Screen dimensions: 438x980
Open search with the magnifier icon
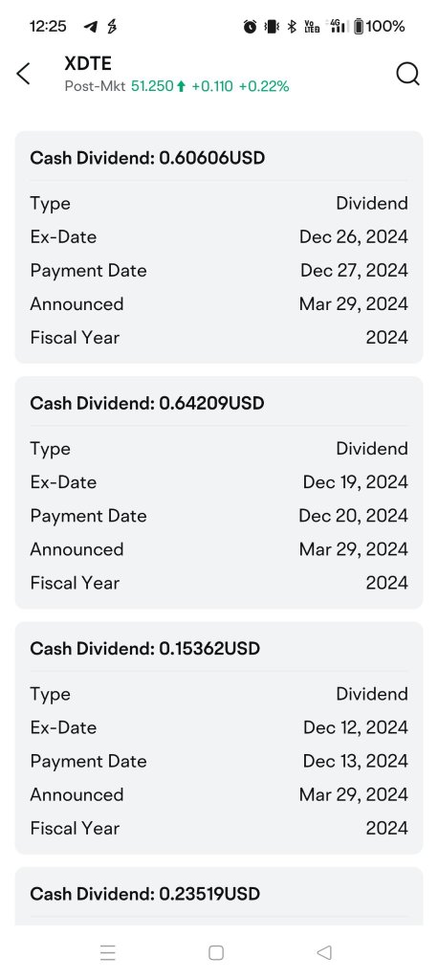point(407,74)
